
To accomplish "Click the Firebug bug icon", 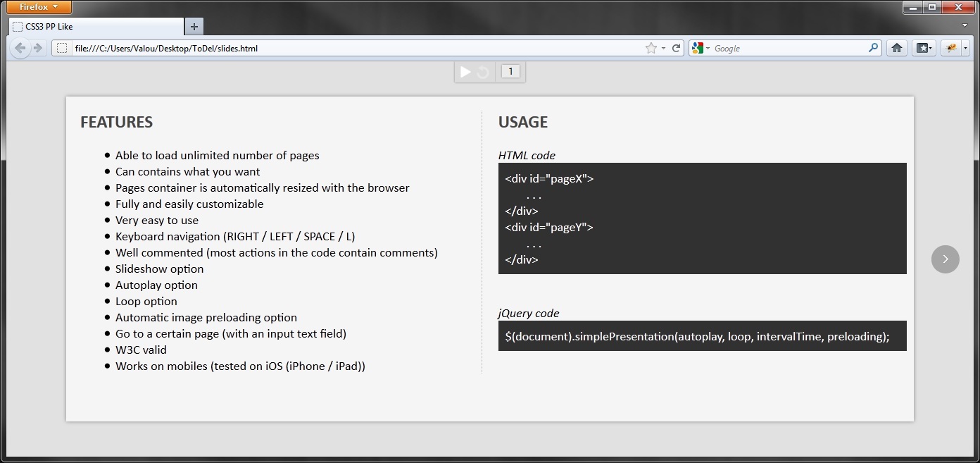I will pos(951,48).
